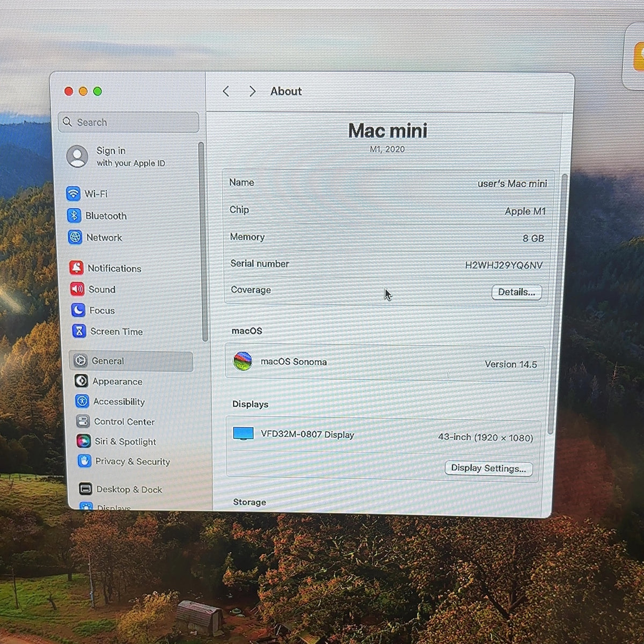Click the name value user's Mac mini
Image resolution: width=644 pixels, height=644 pixels.
[x=512, y=184]
